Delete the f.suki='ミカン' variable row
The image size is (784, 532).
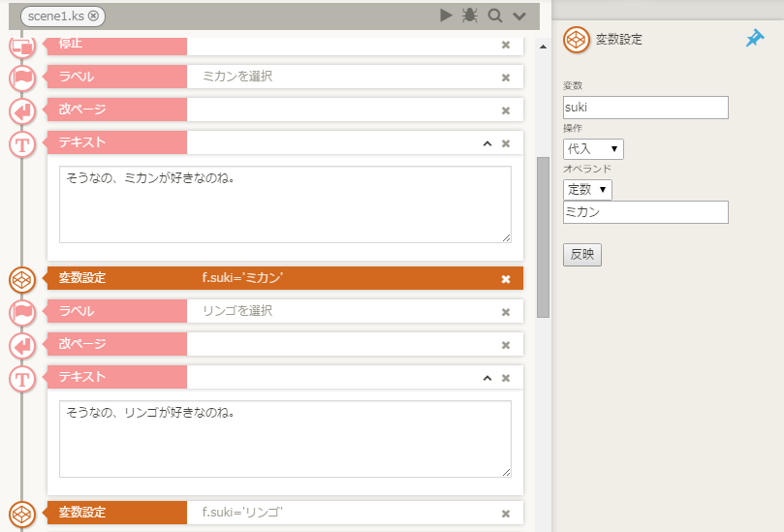pos(506,279)
